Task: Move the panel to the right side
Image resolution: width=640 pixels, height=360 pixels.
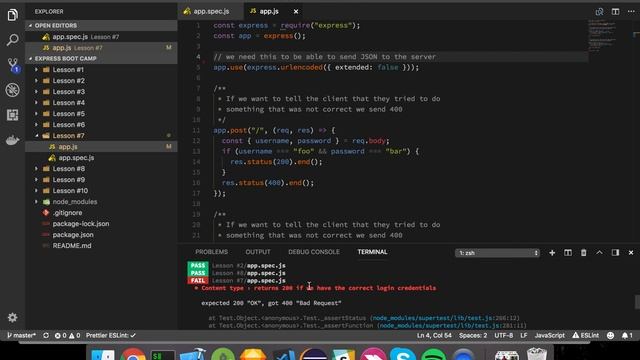Action: [615, 253]
